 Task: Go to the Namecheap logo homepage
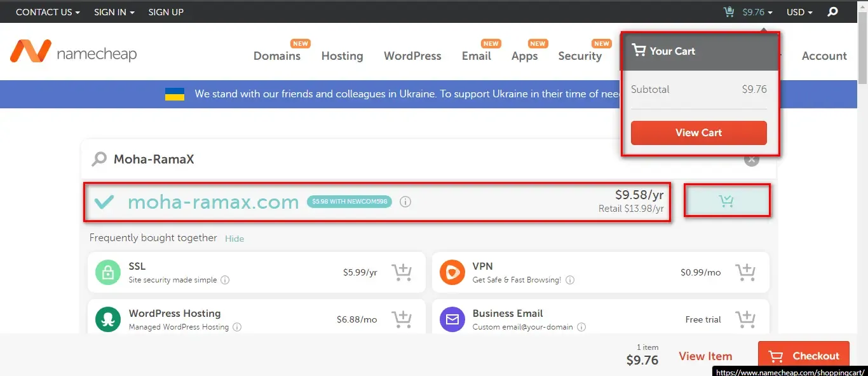click(x=74, y=52)
